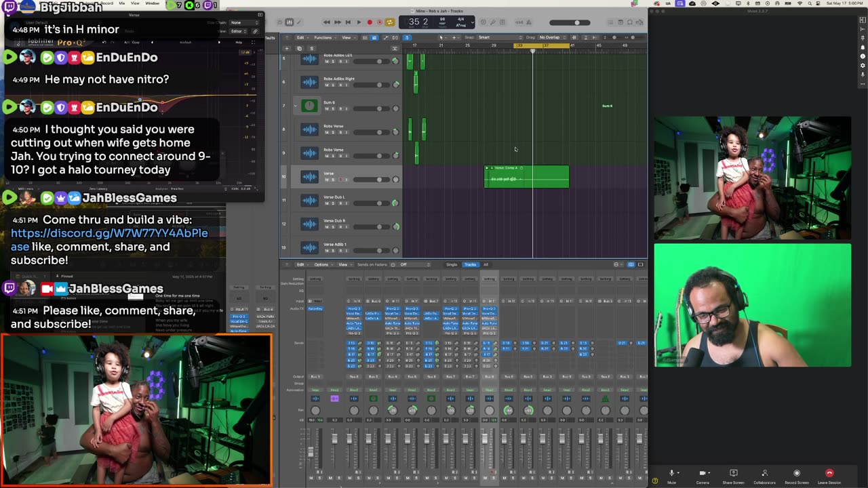
Task: Click Mute in the Muse session
Action: (x=672, y=476)
